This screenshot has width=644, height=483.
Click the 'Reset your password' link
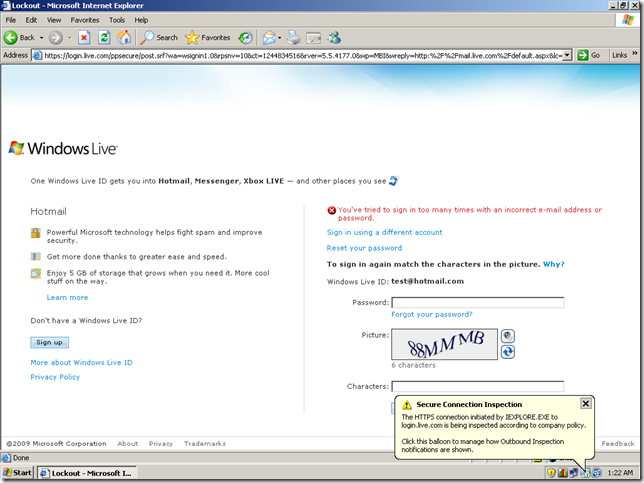pos(364,248)
